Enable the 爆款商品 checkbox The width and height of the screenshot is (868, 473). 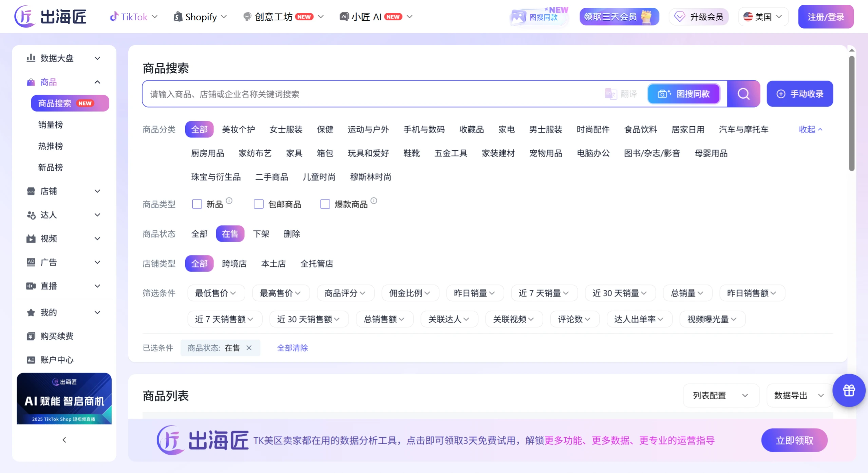point(325,204)
